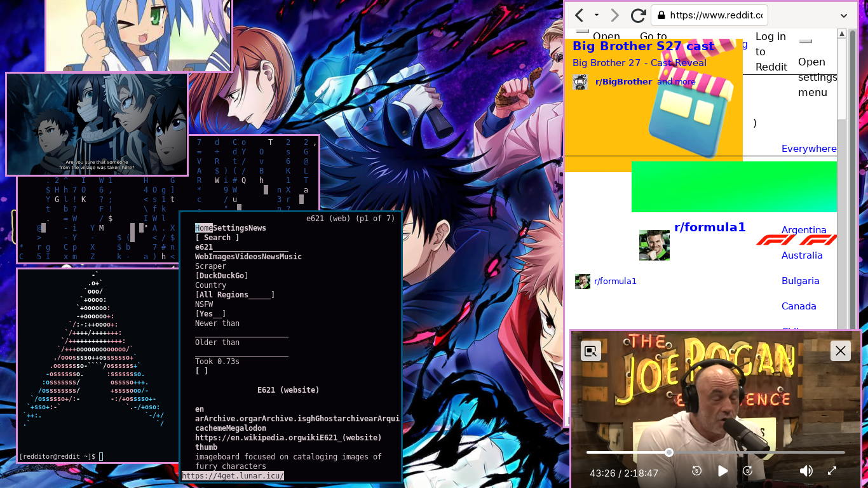Screen dimensions: 868x488
Task: Skip the video forward five seconds
Action: point(748,471)
